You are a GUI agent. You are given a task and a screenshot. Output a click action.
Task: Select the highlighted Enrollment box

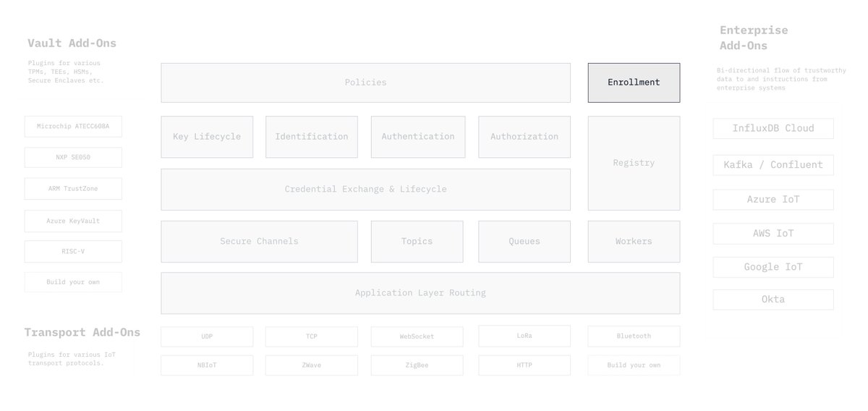(634, 82)
